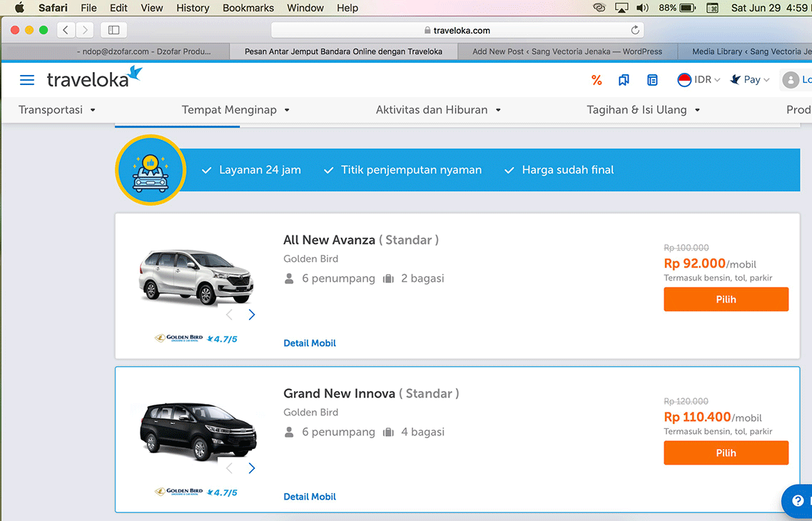Go forward with Safari forward arrow

coord(85,30)
